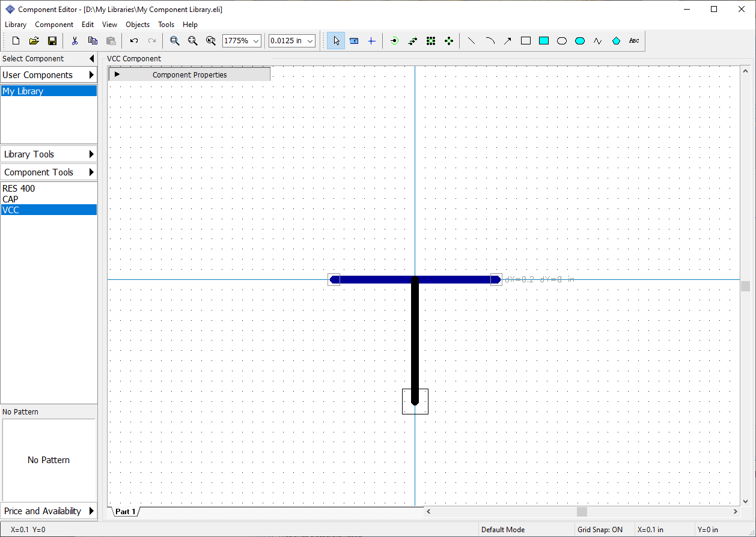This screenshot has height=537, width=756.
Task: Select the filled cyan Rectangle tool
Action: (x=544, y=41)
